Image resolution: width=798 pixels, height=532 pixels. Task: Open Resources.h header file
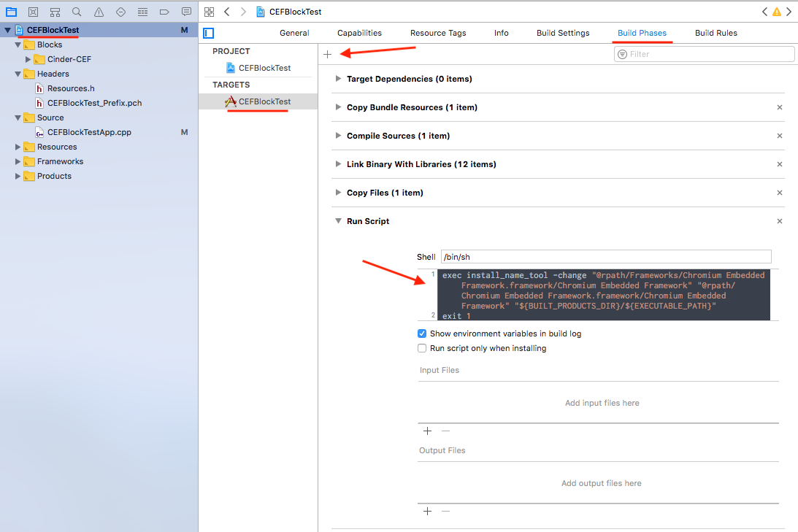pos(71,88)
